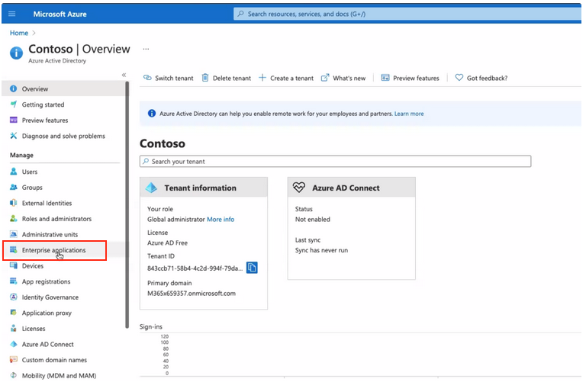Screen dimensions: 586x392
Task: Click the Identity Governance icon
Action: point(14,297)
